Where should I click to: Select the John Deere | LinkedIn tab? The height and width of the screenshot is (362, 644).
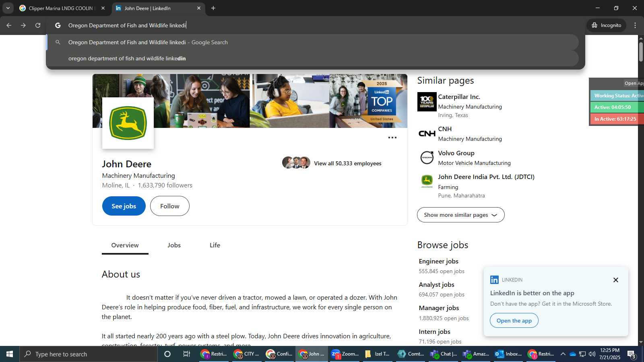(x=158, y=8)
